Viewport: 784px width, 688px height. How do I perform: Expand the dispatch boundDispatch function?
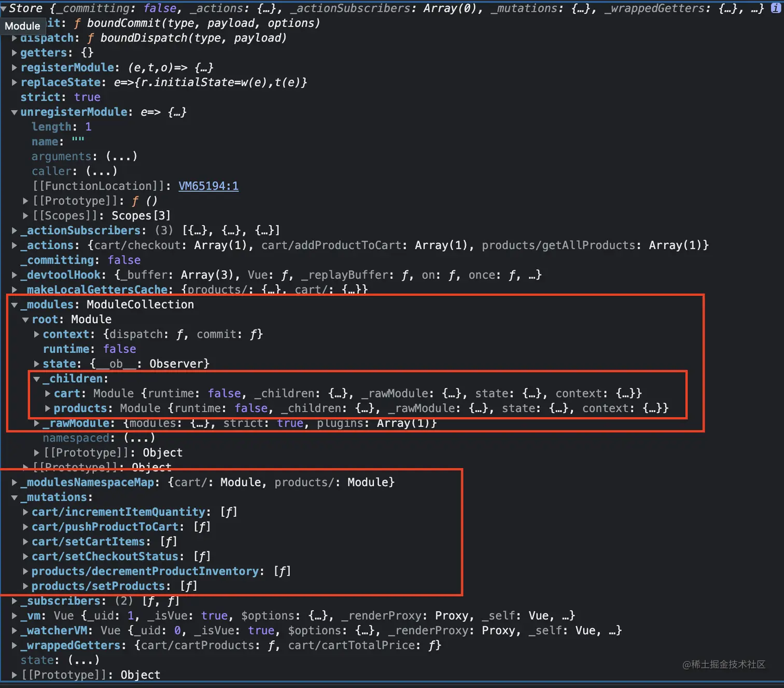coord(15,38)
